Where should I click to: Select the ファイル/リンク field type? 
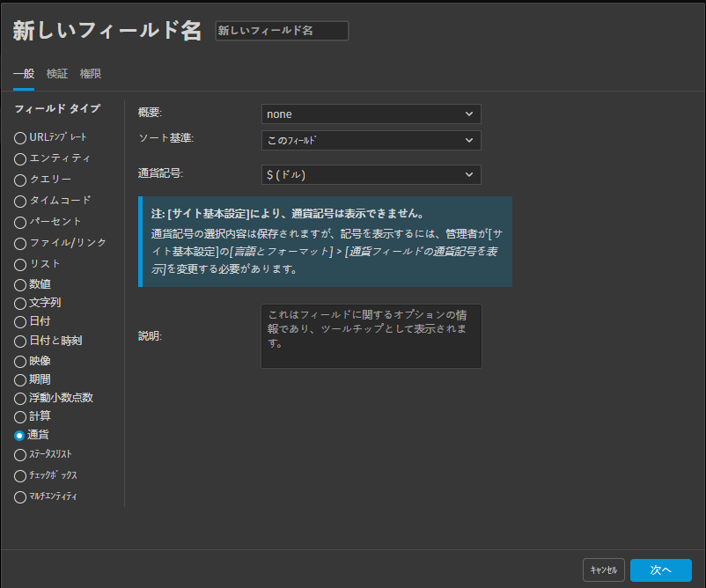[18, 243]
